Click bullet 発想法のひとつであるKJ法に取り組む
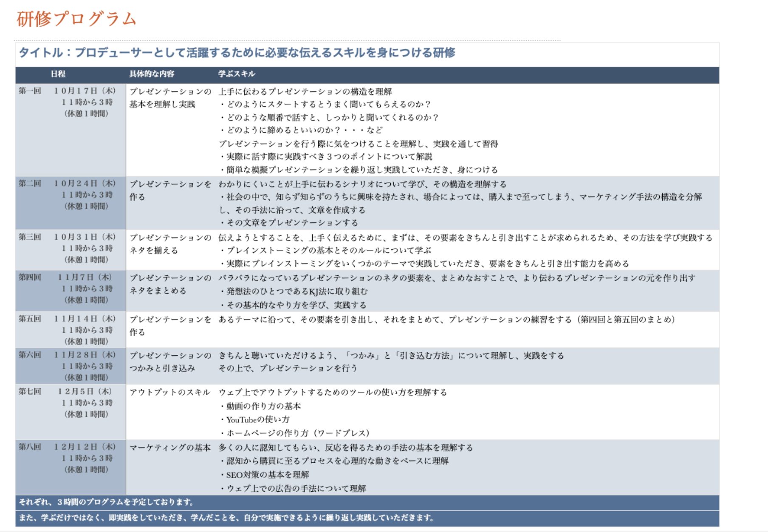Viewport: 768px width, 532px height. [294, 291]
